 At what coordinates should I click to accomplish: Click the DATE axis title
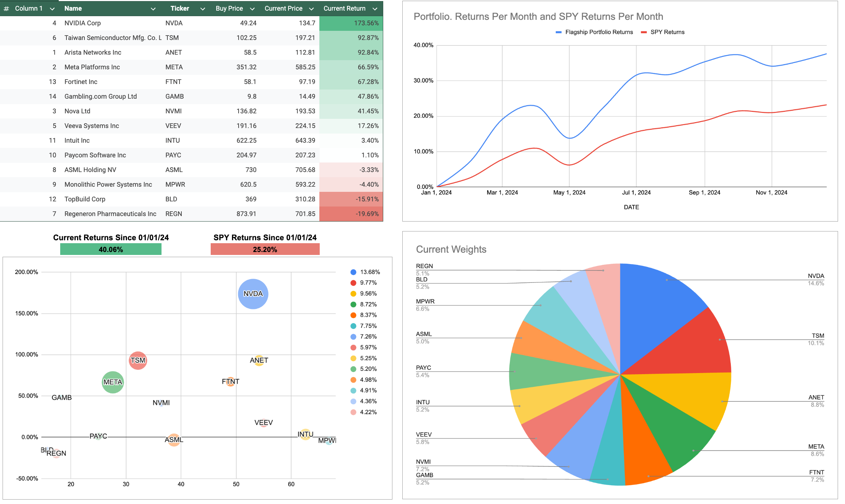tap(631, 207)
